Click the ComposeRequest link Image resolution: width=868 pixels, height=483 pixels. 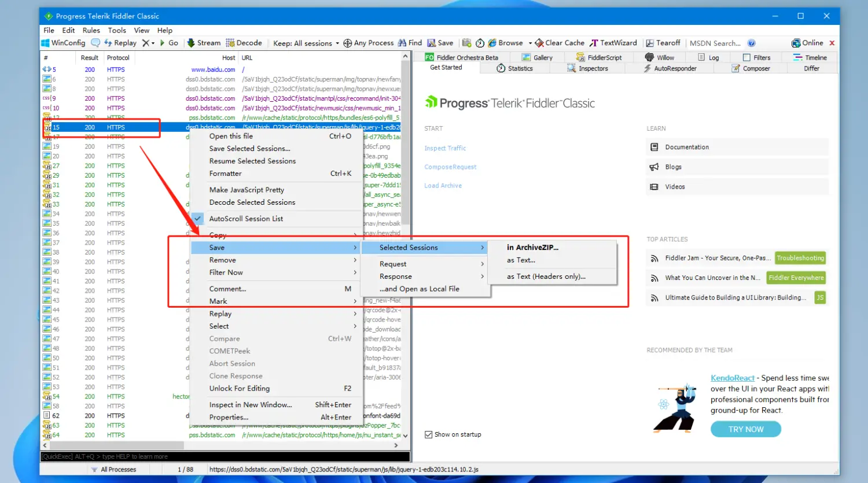click(x=450, y=167)
